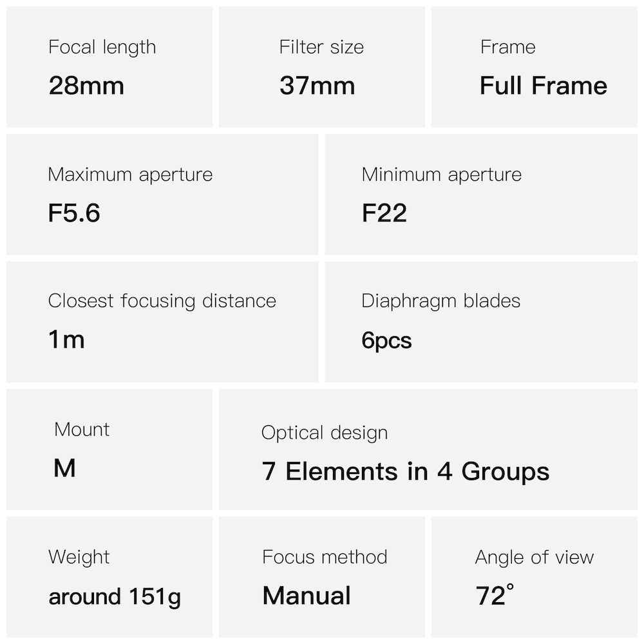644x644 pixels.
Task: Click the around 151g weight value
Action: (x=115, y=597)
